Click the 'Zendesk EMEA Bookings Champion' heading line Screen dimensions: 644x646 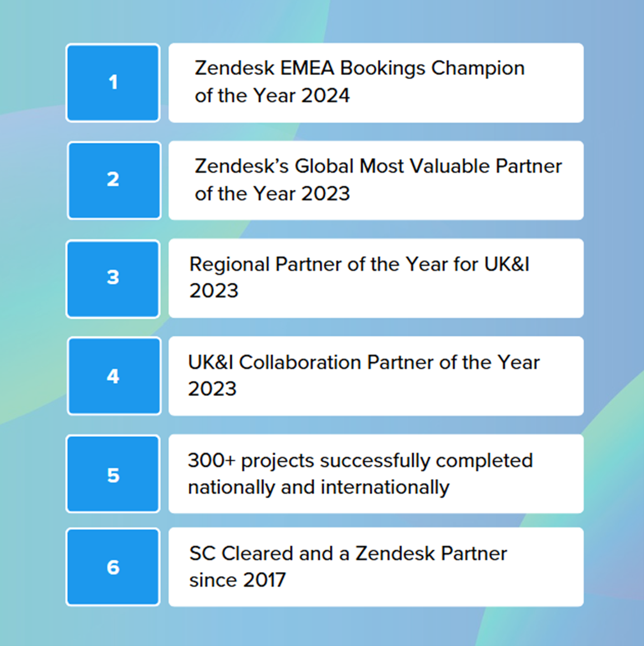pos(360,69)
